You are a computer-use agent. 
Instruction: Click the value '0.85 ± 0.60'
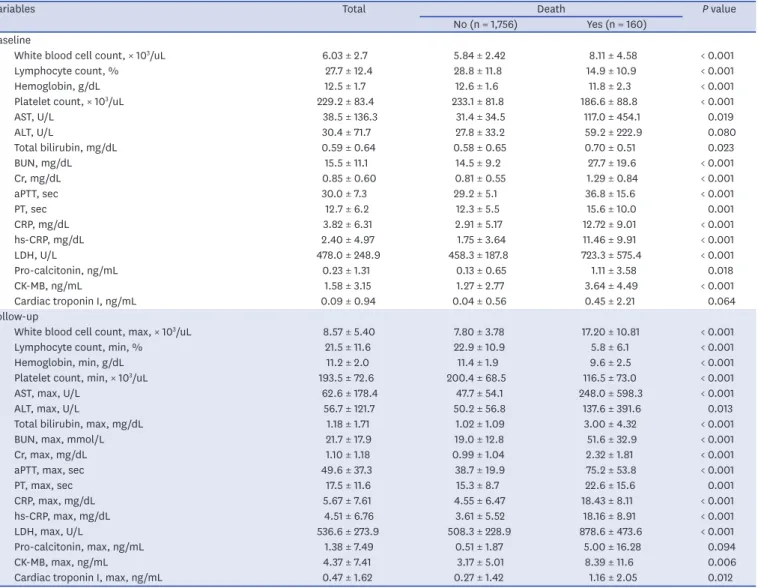pos(349,178)
